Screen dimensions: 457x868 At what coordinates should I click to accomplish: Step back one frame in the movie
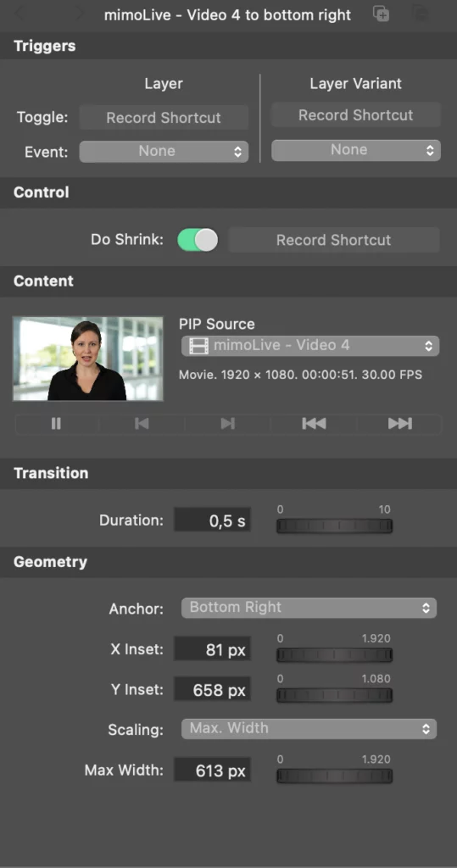142,424
